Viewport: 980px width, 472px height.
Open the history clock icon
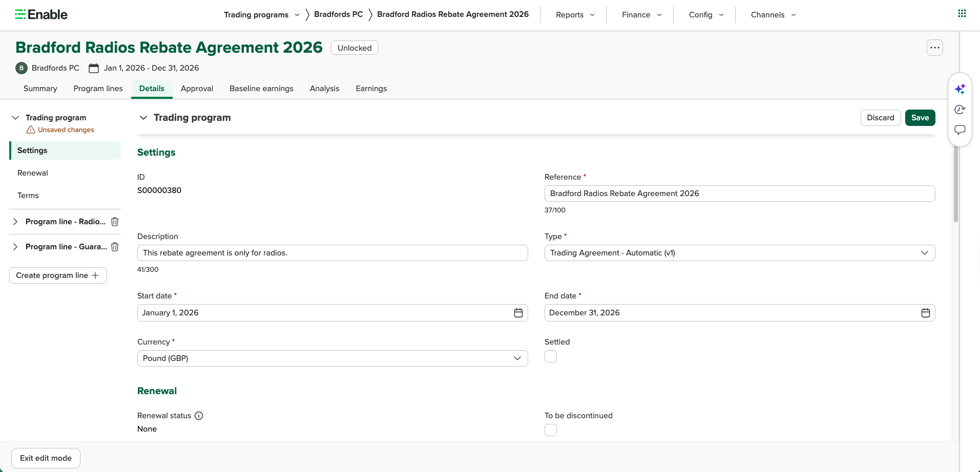click(960, 109)
